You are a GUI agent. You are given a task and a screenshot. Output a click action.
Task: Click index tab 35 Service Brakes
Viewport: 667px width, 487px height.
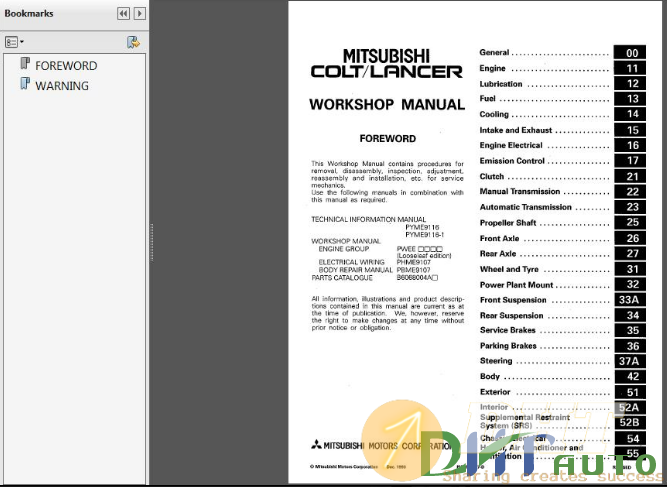630,330
